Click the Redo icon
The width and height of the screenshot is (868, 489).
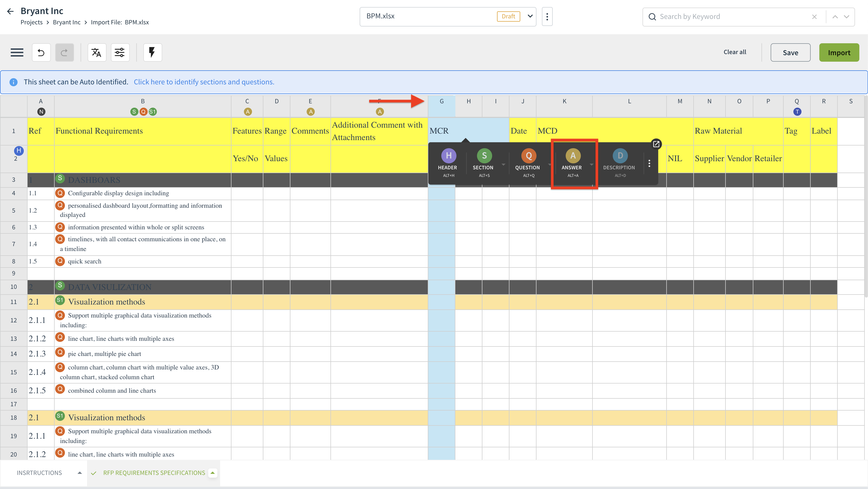click(64, 52)
